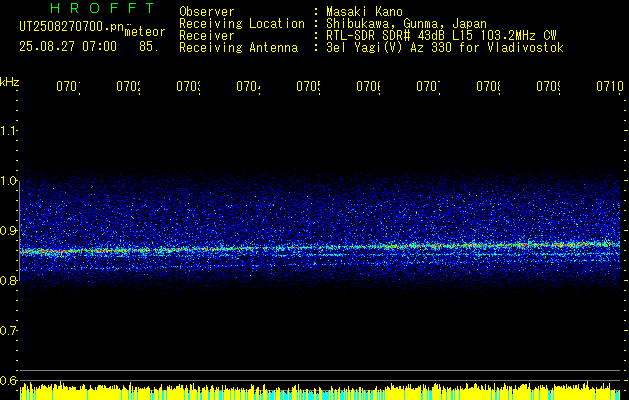The image size is (629, 400).
Task: Click the 'Receiving Antenna' field label
Action: click(238, 48)
